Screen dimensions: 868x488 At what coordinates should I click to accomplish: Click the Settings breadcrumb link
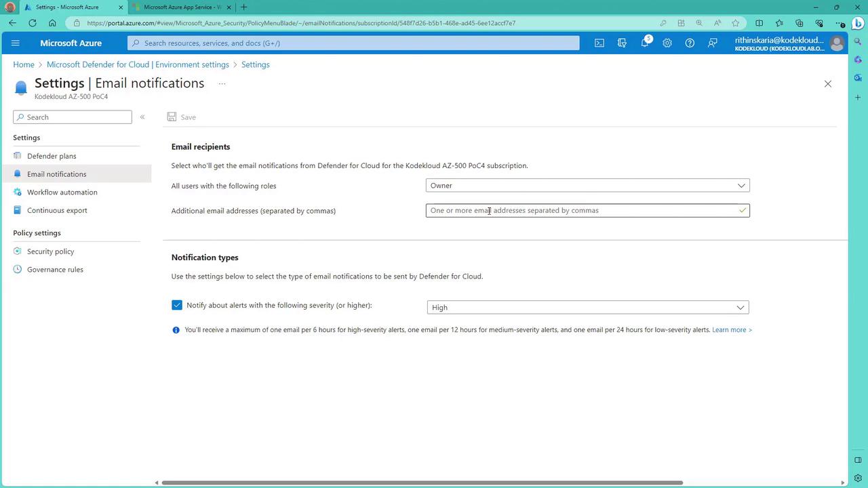pos(256,65)
